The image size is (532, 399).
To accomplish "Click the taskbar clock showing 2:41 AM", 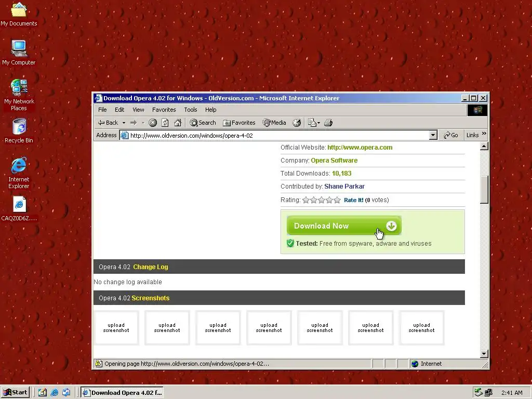I will coord(512,393).
